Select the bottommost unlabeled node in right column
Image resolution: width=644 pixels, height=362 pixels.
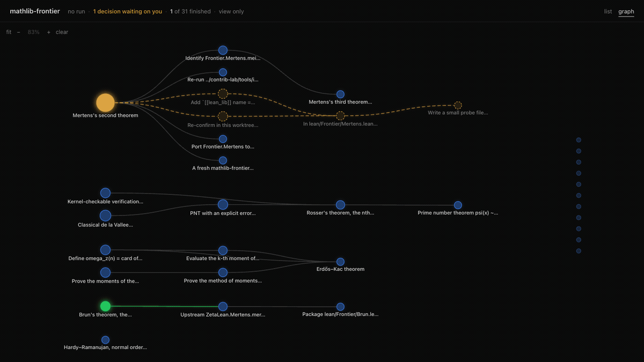579,251
